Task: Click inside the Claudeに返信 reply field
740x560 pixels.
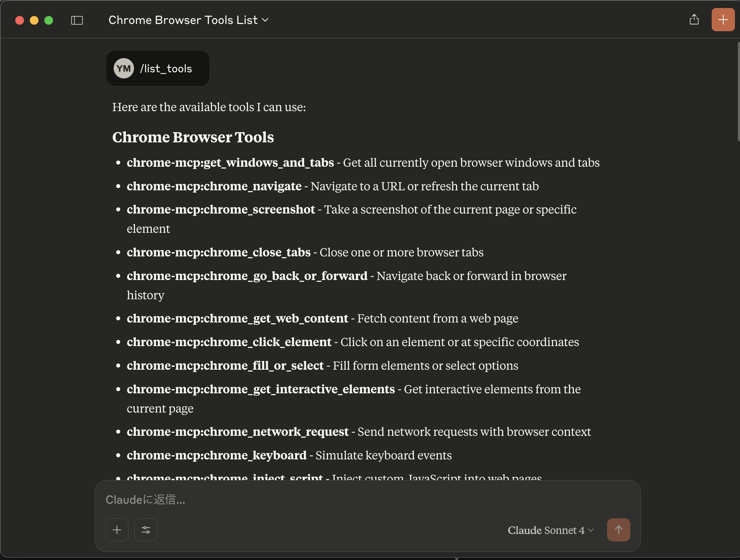Action: 254,500
